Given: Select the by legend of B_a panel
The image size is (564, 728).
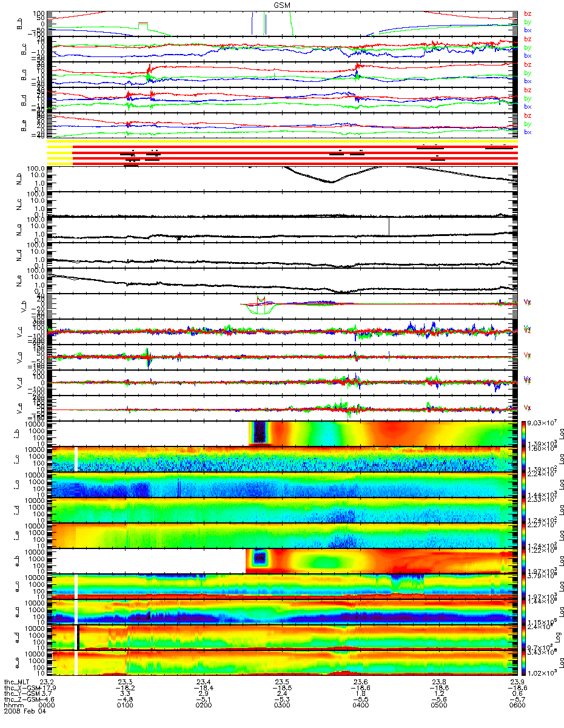Looking at the screenshot, I should 528,73.
